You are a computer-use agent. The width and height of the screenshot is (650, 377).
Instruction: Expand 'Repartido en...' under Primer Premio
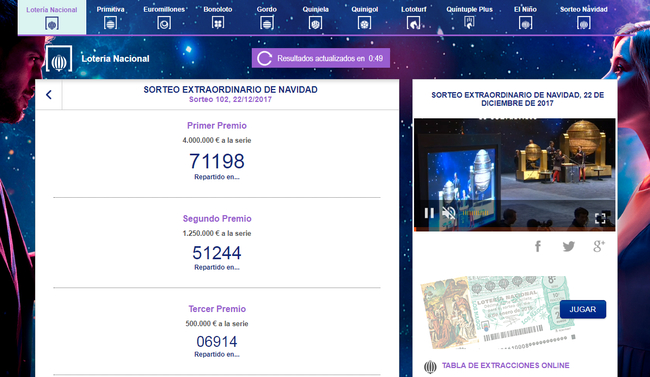(x=217, y=177)
